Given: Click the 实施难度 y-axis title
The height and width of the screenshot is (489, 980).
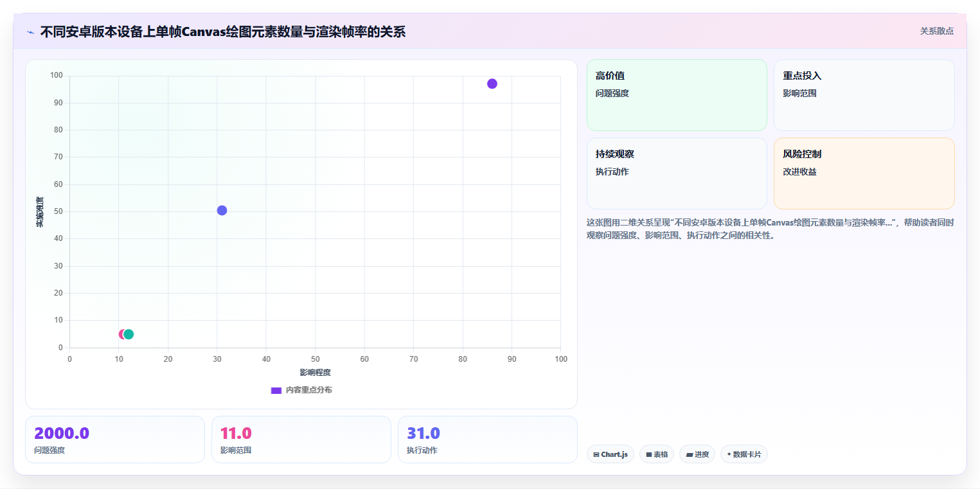Looking at the screenshot, I should (x=40, y=212).
